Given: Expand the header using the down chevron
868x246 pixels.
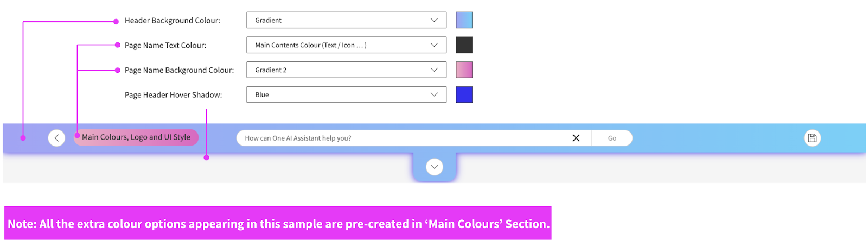Looking at the screenshot, I should (x=434, y=167).
